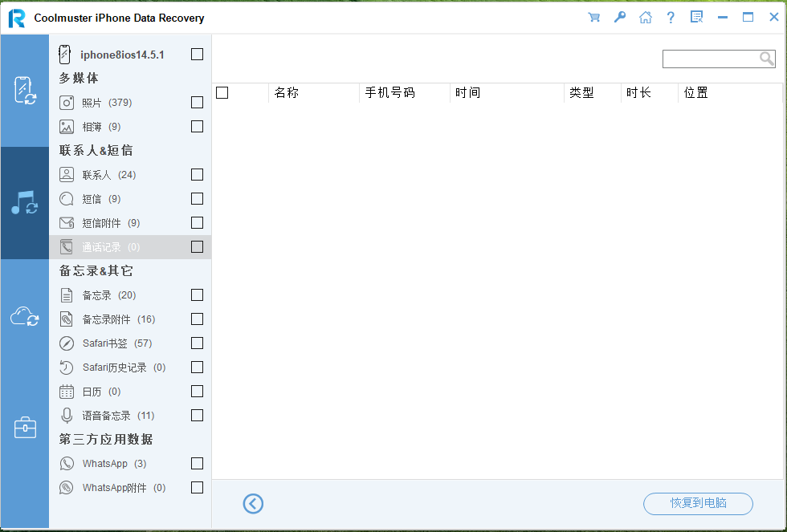The height and width of the screenshot is (532, 787).
Task: Select the recover from iTunes backup mode
Action: coord(25,202)
